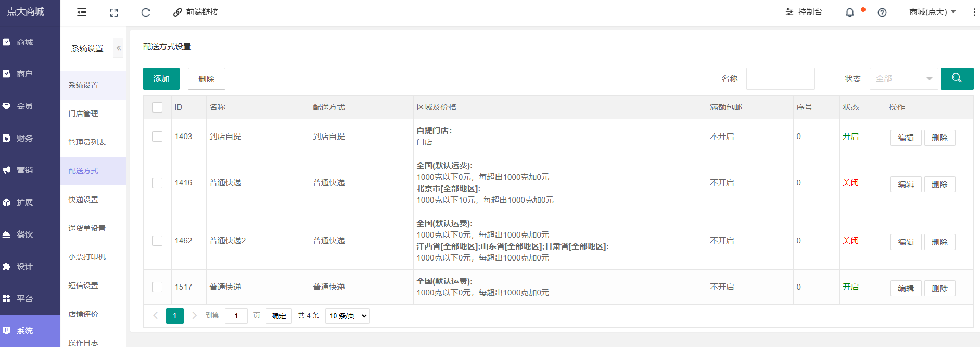The width and height of the screenshot is (980, 347).
Task: Click the three-dot more options icon
Action: tap(974, 12)
